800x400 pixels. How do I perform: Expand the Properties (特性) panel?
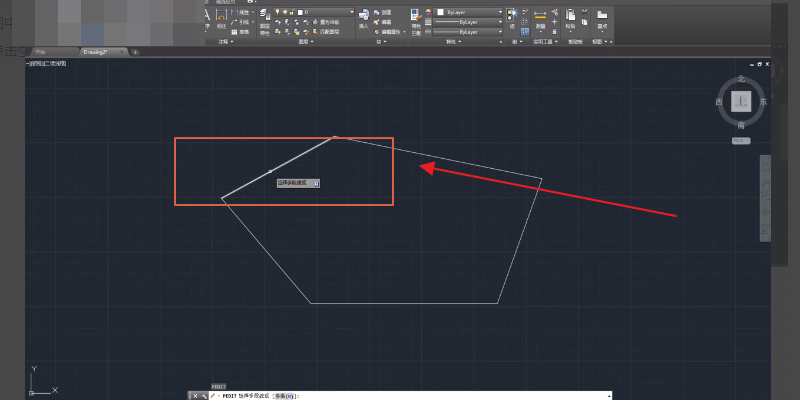pos(454,41)
